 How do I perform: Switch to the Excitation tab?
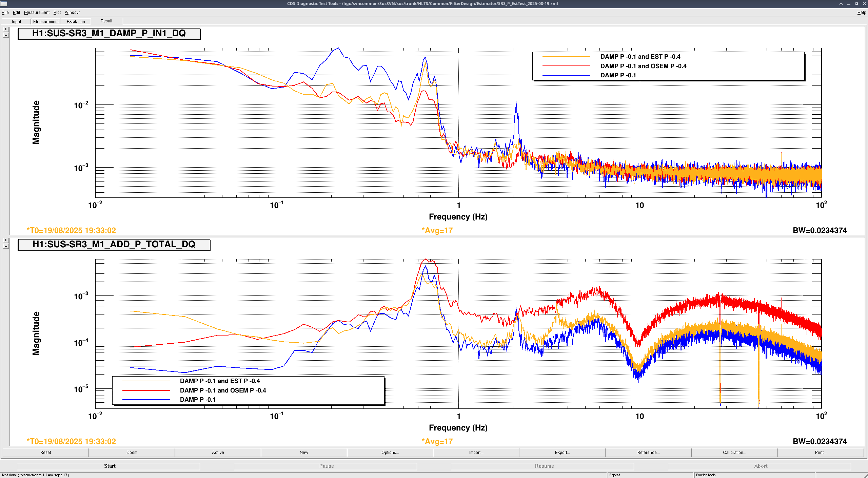click(x=76, y=22)
